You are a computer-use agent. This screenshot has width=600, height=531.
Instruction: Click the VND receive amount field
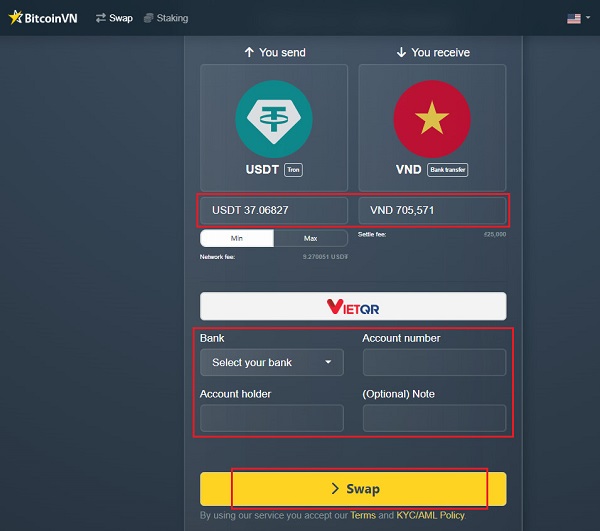coord(431,211)
